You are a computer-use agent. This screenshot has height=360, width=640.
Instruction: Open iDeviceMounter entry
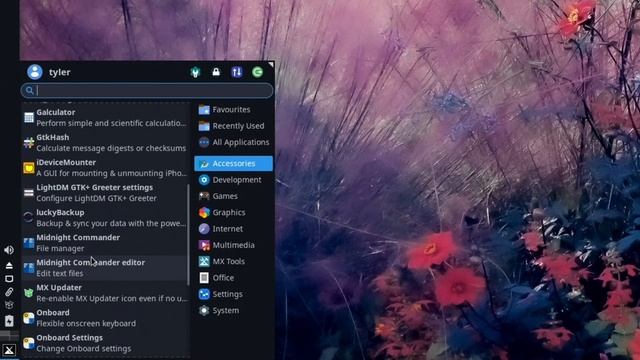coord(105,168)
